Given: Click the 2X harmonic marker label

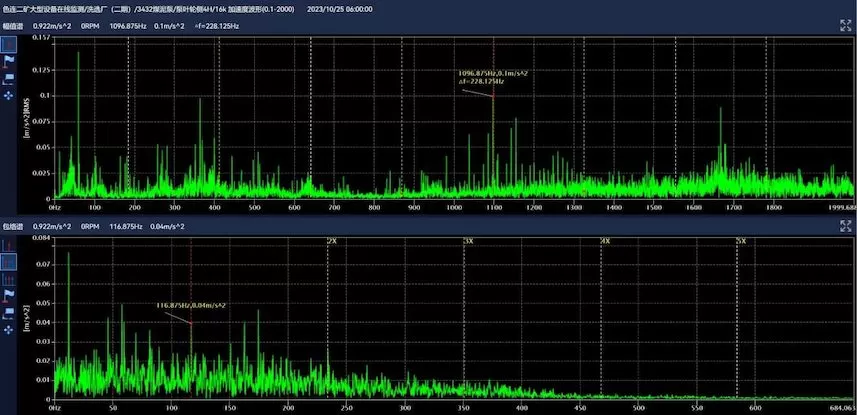Looking at the screenshot, I should pos(332,242).
